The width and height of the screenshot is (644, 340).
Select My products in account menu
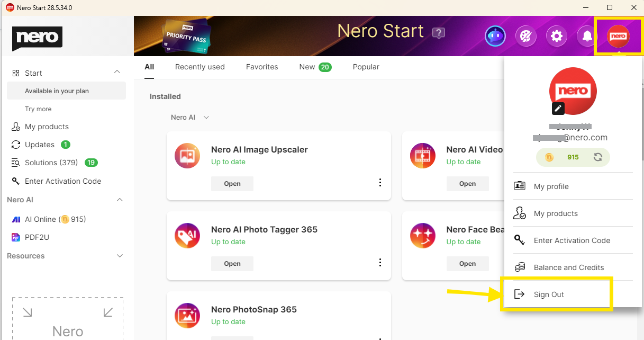(x=573, y=213)
